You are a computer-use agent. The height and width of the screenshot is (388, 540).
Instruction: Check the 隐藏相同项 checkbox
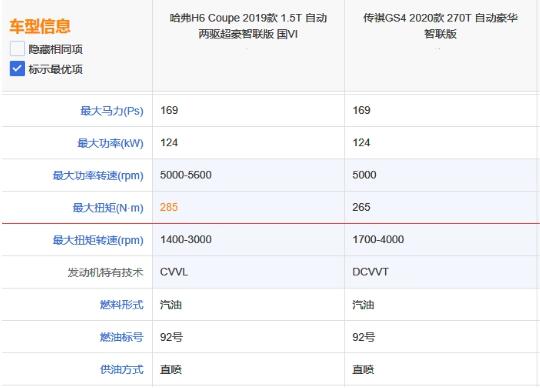(17, 49)
